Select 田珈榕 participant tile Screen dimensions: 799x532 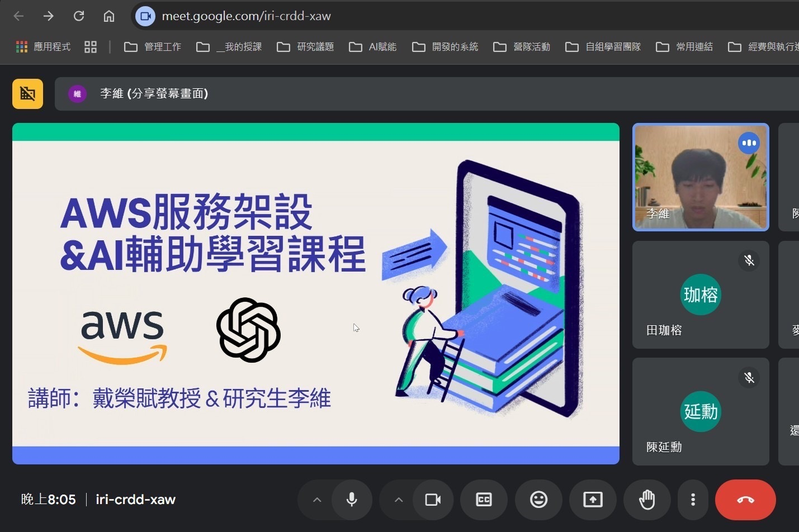(x=701, y=294)
